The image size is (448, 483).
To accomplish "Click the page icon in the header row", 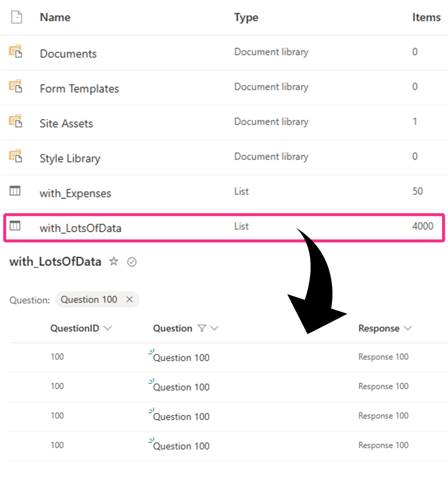I will [16, 17].
